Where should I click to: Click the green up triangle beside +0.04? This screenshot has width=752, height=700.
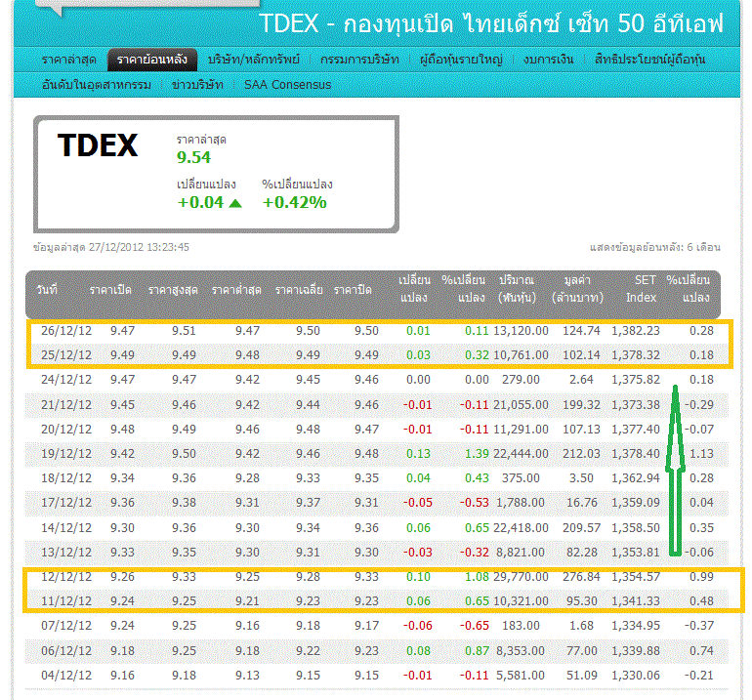click(234, 202)
